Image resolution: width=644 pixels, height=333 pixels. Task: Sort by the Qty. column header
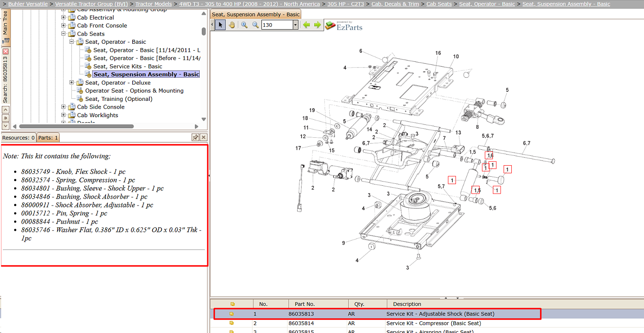368,304
